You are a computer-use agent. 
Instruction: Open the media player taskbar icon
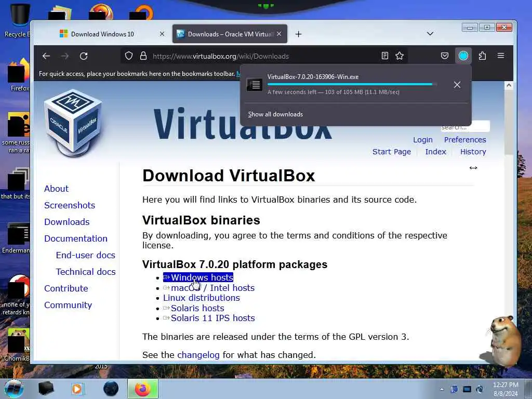77,389
